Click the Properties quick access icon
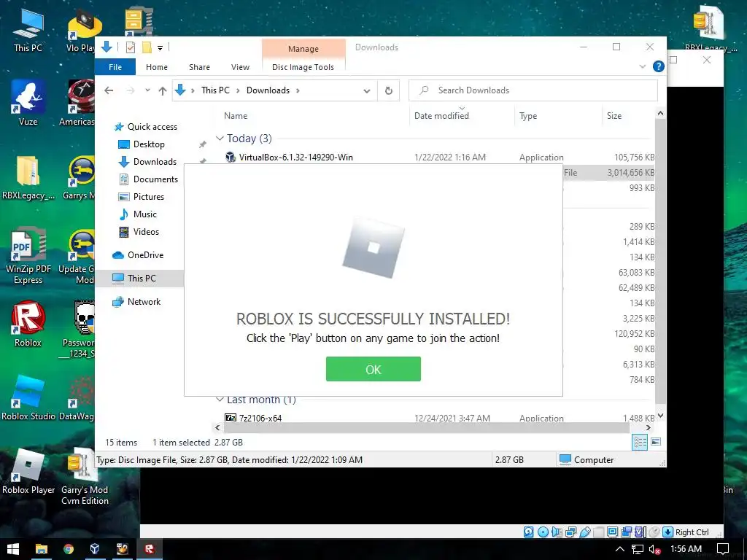This screenshot has height=560, width=747. (x=131, y=47)
